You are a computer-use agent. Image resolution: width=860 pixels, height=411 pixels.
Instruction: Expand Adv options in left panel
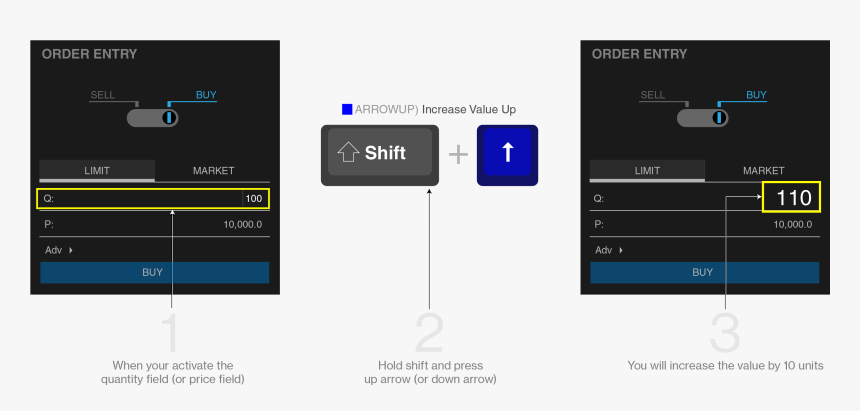click(x=59, y=250)
